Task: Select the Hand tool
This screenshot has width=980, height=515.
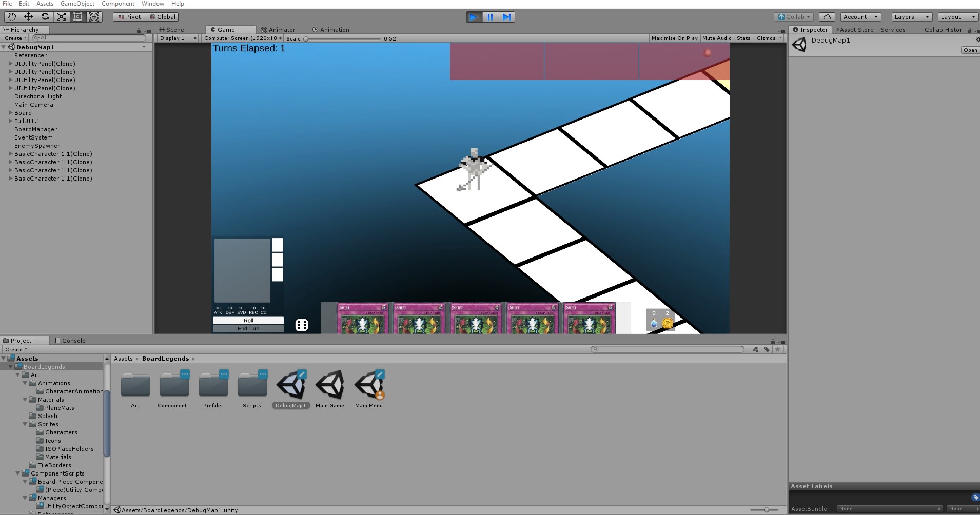Action: (x=12, y=17)
